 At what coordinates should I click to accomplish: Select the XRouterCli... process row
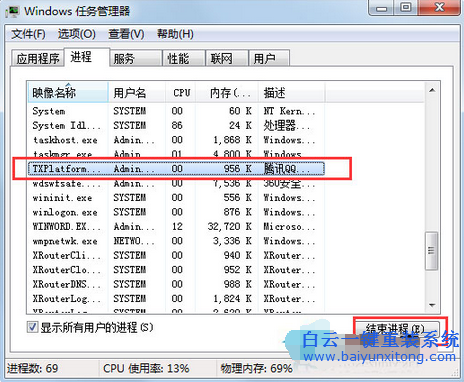(176, 255)
